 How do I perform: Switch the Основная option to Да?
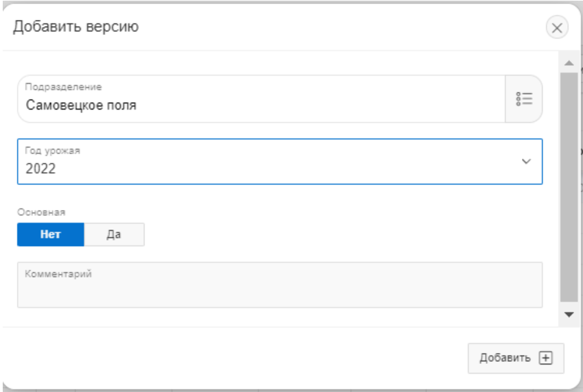pyautogui.click(x=114, y=234)
